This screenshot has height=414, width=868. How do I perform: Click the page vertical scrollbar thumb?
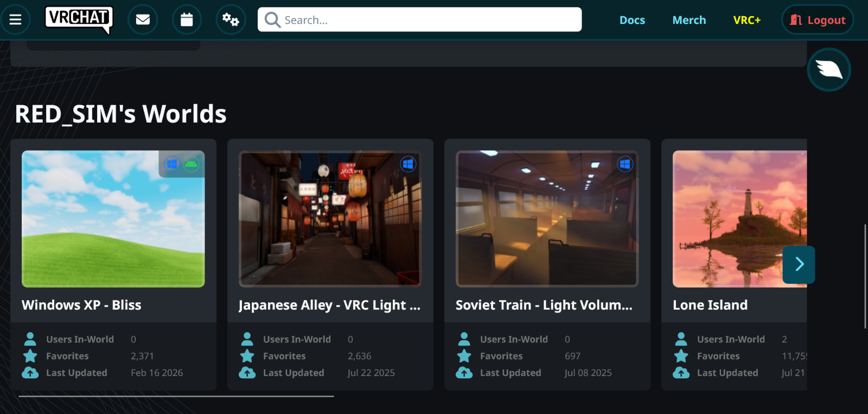[x=865, y=276]
